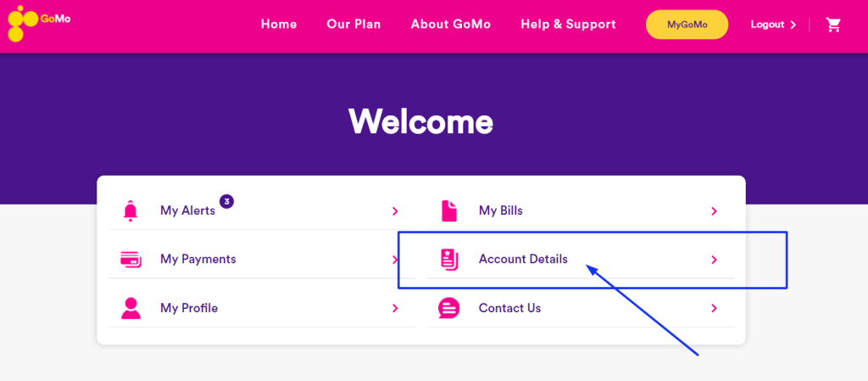Expand Contact Us using its chevron

pyautogui.click(x=714, y=308)
